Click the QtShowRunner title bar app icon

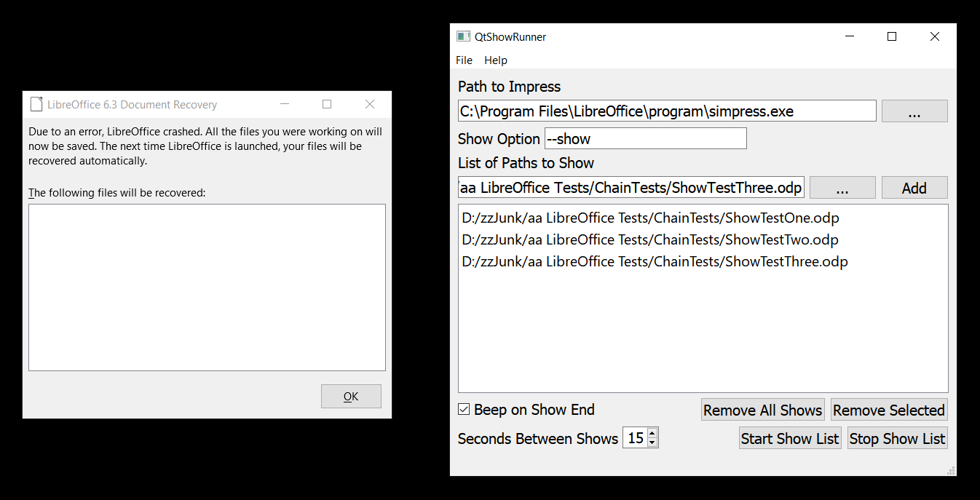point(463,36)
